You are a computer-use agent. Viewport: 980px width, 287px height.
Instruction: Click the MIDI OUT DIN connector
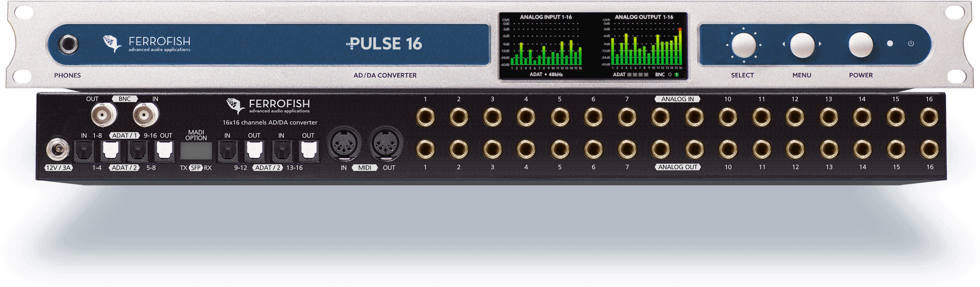coord(386,144)
